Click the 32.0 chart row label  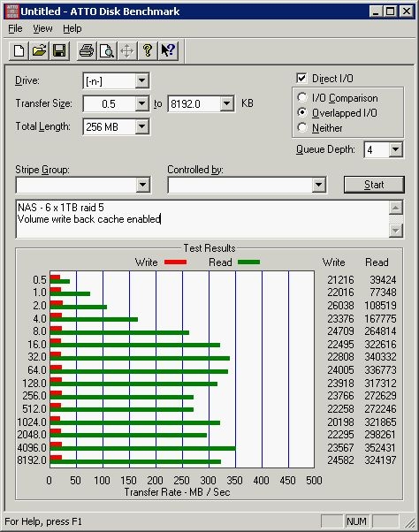pyautogui.click(x=37, y=357)
